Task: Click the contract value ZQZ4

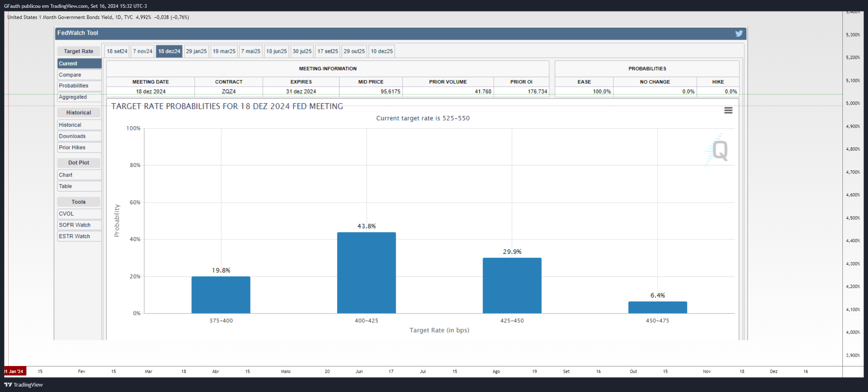Action: [x=229, y=92]
